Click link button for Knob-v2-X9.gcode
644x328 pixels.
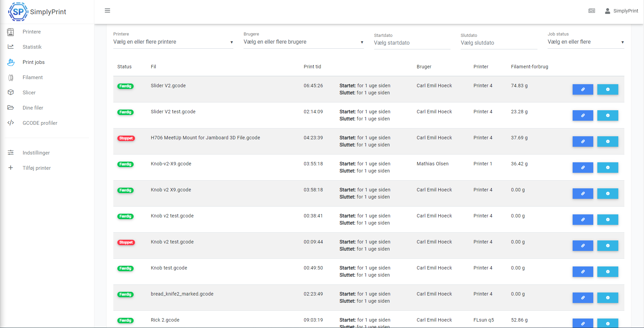(x=583, y=168)
